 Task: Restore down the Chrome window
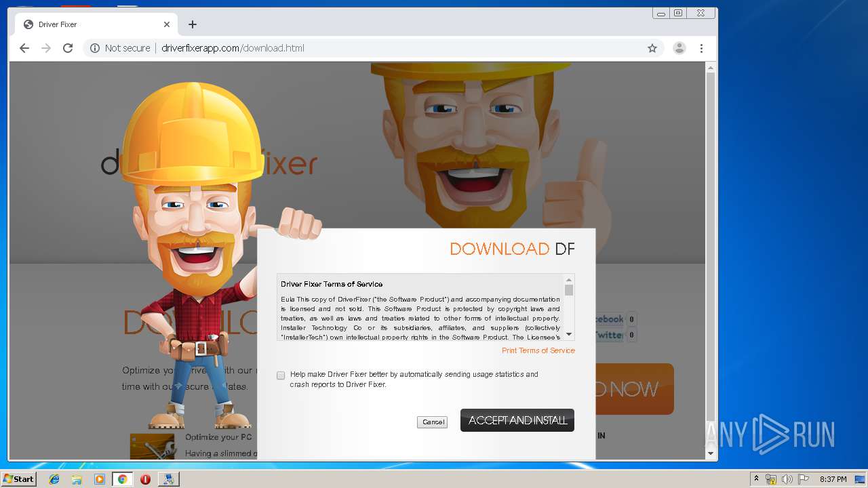click(678, 13)
